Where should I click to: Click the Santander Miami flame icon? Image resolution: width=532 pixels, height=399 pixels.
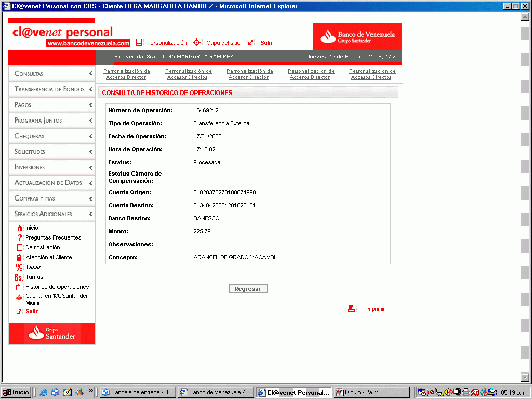pos(19,297)
